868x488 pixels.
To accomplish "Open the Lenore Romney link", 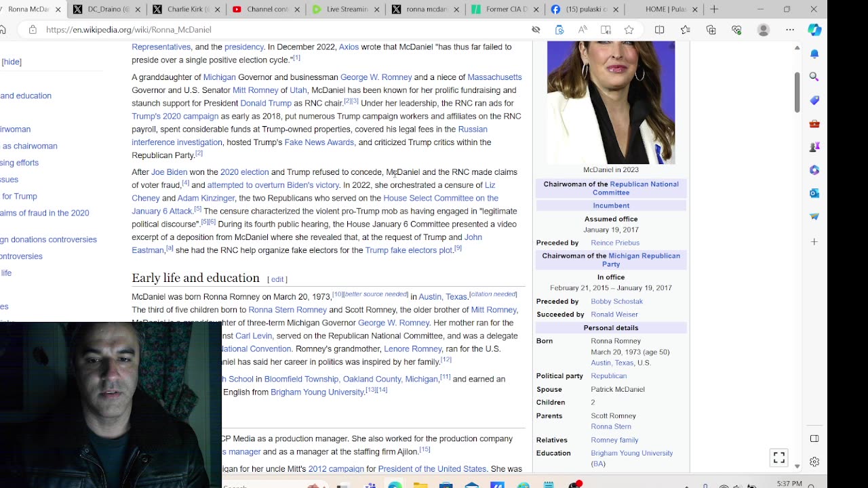I will click(x=413, y=349).
